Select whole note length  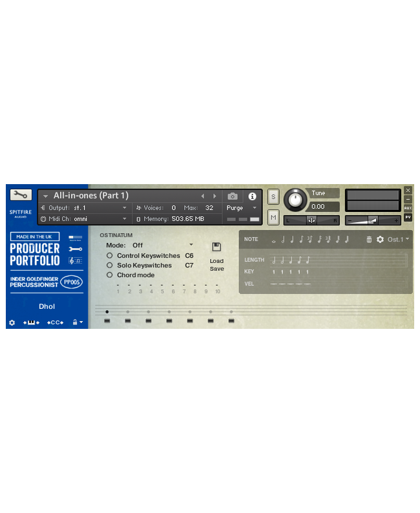click(274, 241)
